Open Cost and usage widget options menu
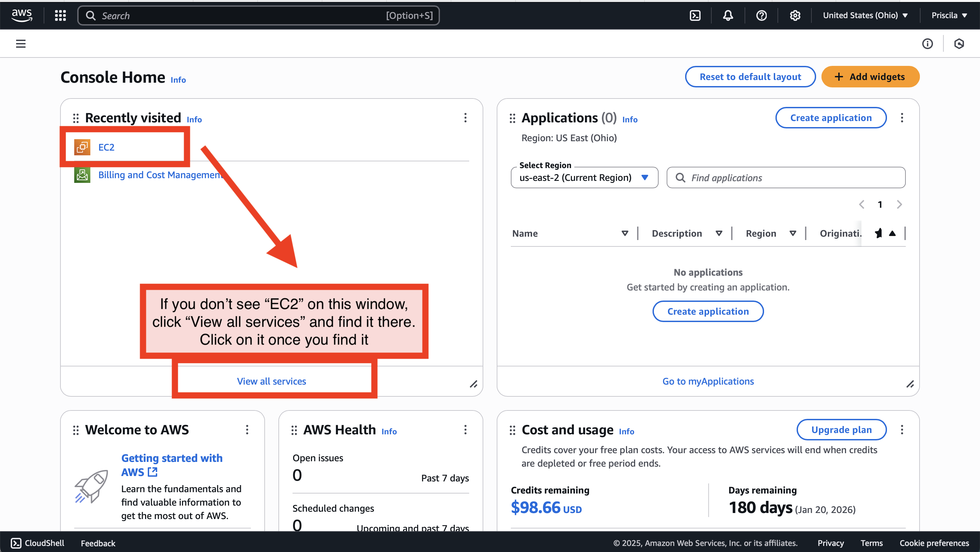The width and height of the screenshot is (980, 552). pyautogui.click(x=902, y=430)
